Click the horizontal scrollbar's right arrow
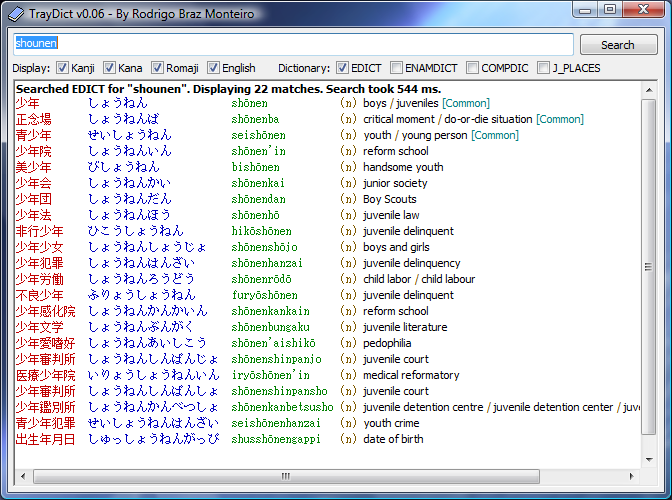The width and height of the screenshot is (672, 500). coord(633,476)
